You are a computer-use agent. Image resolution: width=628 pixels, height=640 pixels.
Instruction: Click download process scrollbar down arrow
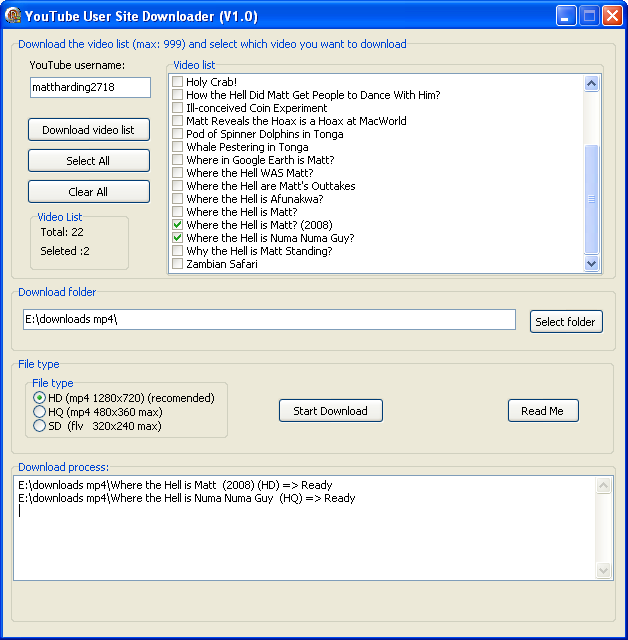coord(603,570)
